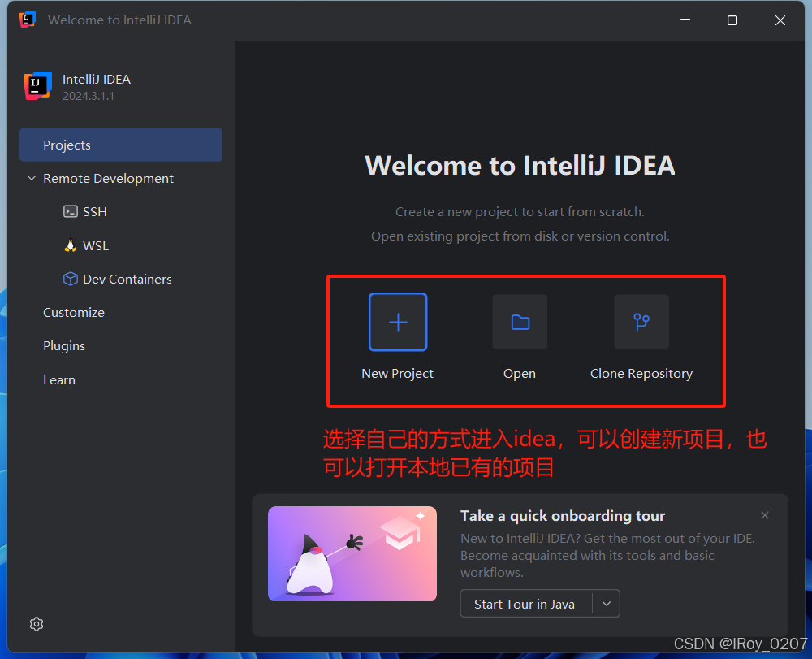The width and height of the screenshot is (812, 659).
Task: Select WSL under Remote Development
Action: click(x=96, y=245)
